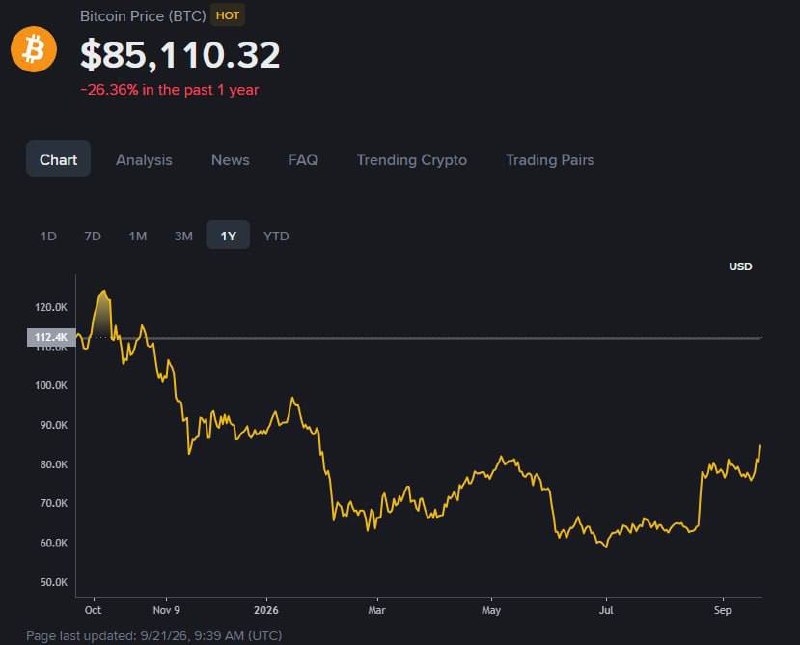Viewport: 800px width, 645px height.
Task: Click the Oct x-axis label
Action: tap(93, 610)
